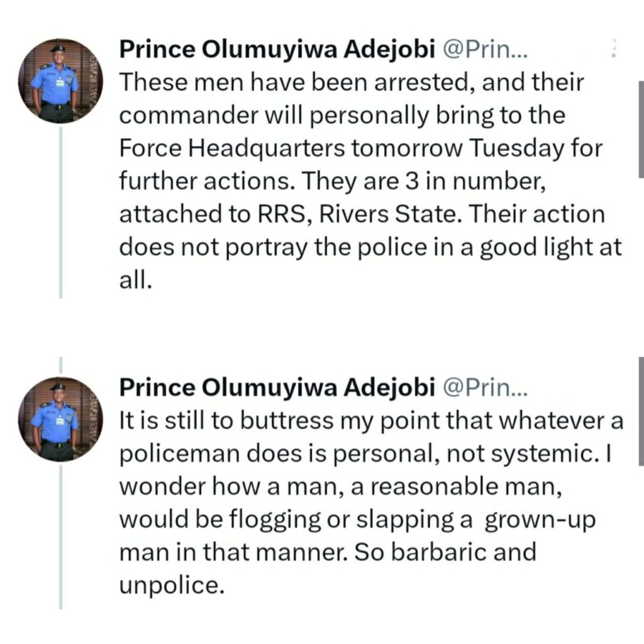This screenshot has width=644, height=644.
Task: Click the phrase "So barbaric and" in second tweet
Action: pyautogui.click(x=445, y=552)
